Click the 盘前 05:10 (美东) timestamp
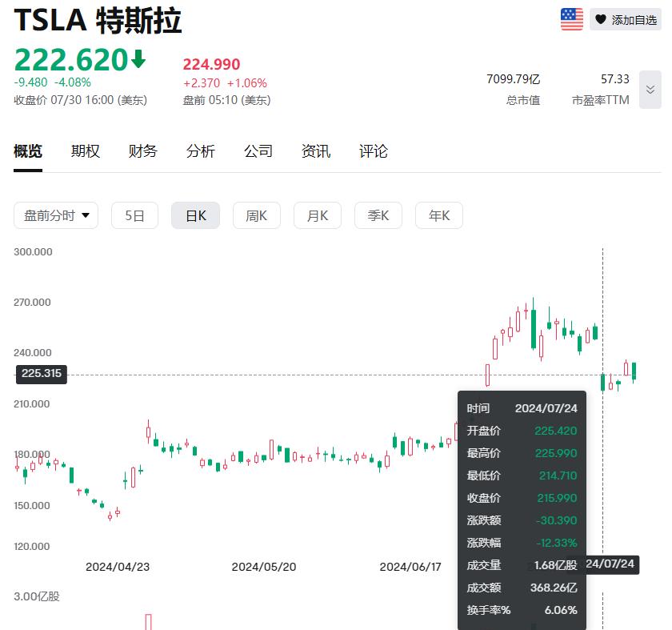This screenshot has width=672, height=630. (x=226, y=100)
